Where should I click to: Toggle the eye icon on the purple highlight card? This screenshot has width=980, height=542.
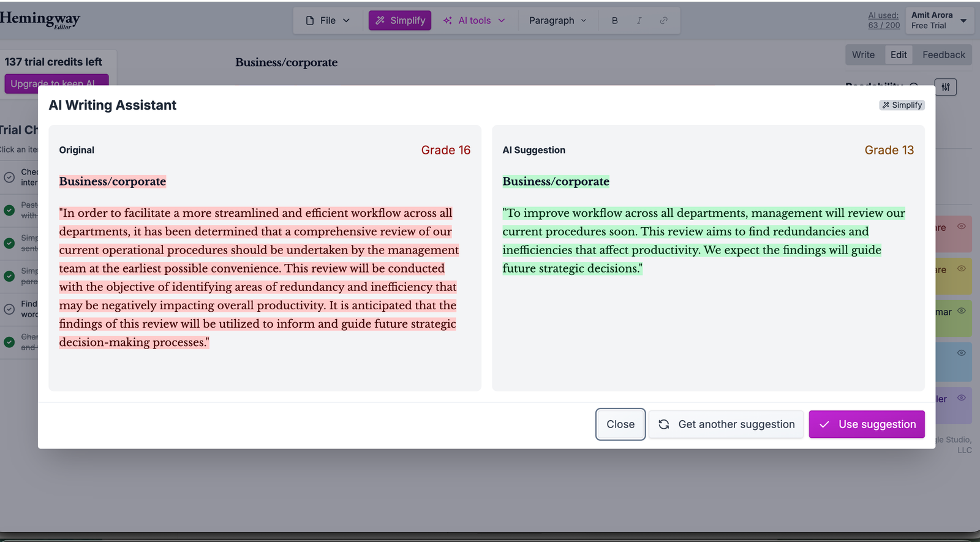tap(962, 398)
